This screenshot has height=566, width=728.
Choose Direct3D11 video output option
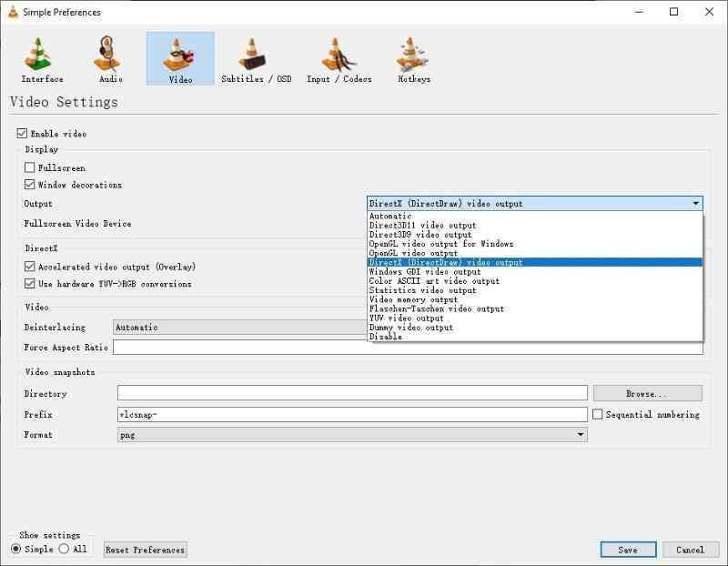click(535, 225)
